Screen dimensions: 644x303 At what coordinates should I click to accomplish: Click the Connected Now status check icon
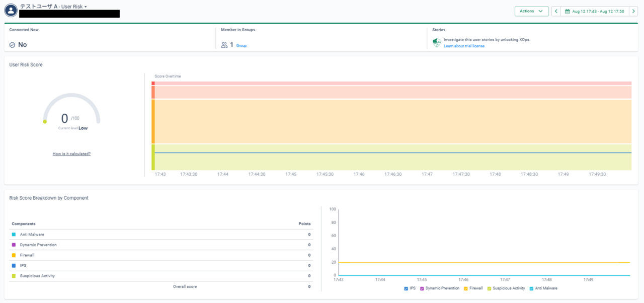pyautogui.click(x=12, y=45)
